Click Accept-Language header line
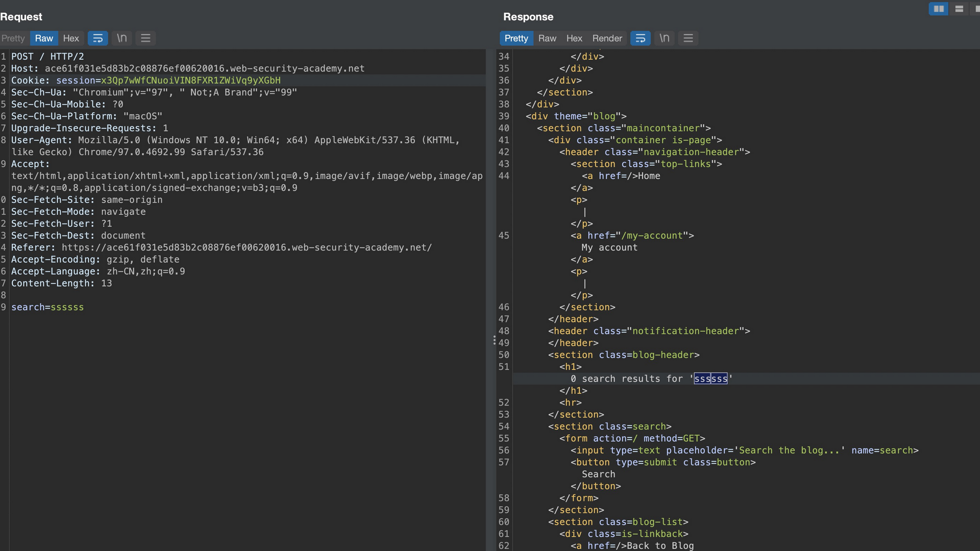The width and height of the screenshot is (980, 551). pos(98,271)
